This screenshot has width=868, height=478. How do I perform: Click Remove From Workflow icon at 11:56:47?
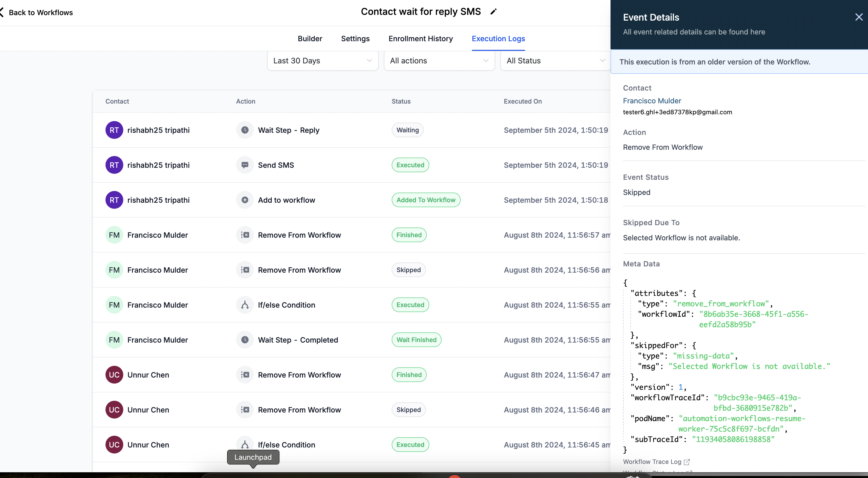click(245, 375)
